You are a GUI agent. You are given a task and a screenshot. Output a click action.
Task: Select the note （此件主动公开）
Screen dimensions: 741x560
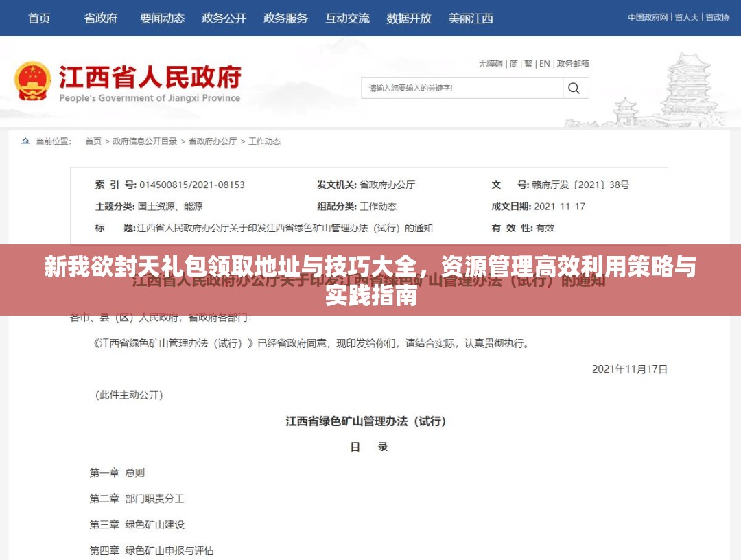129,395
